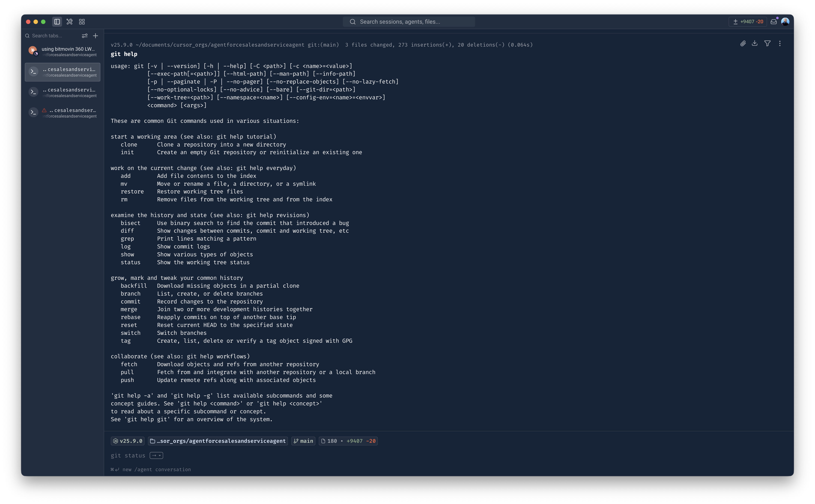Open the vertical three-dot more menu

[x=780, y=43]
